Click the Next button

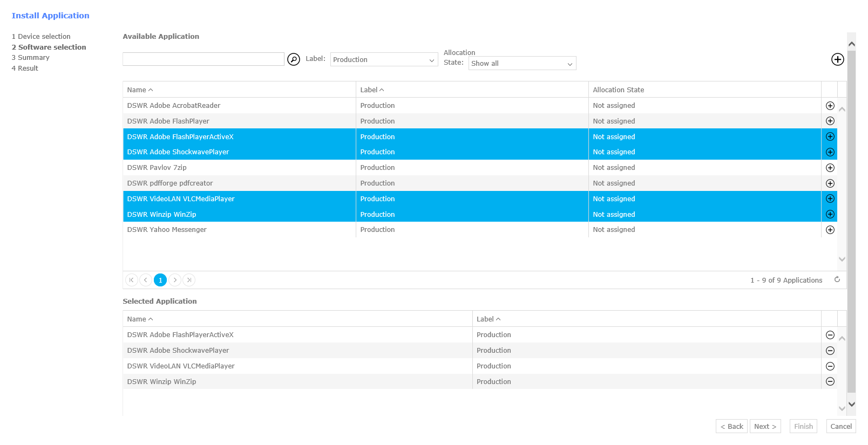765,426
